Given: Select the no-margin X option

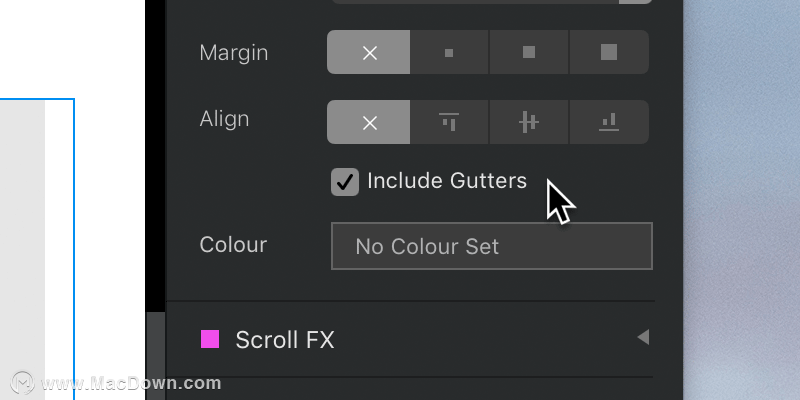Looking at the screenshot, I should coord(368,52).
